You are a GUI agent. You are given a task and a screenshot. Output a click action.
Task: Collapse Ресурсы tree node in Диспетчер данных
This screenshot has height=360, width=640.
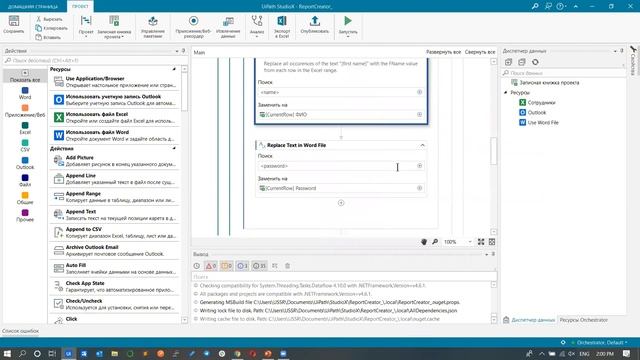point(506,93)
